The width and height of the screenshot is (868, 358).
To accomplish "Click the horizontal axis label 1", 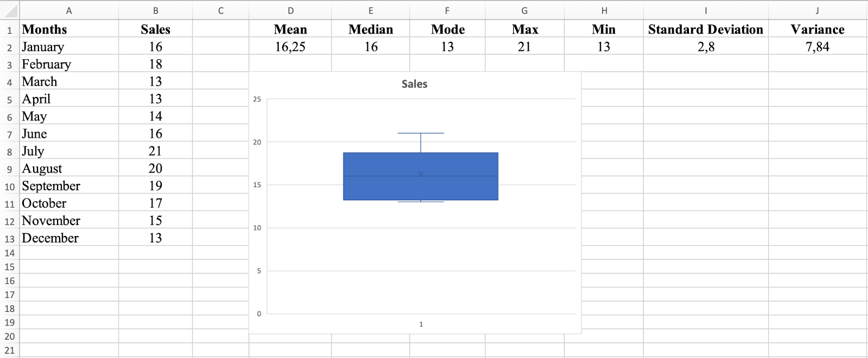I will 421,324.
